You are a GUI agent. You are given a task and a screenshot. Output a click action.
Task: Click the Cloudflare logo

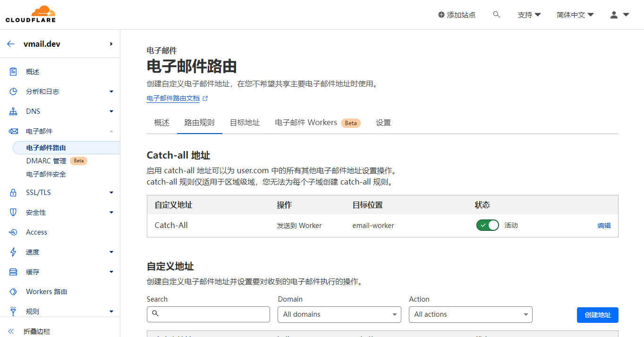tap(31, 14)
